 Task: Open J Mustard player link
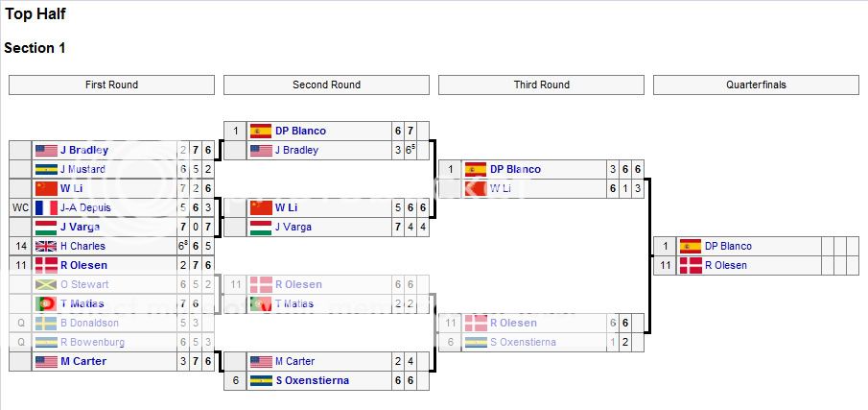pyautogui.click(x=82, y=170)
